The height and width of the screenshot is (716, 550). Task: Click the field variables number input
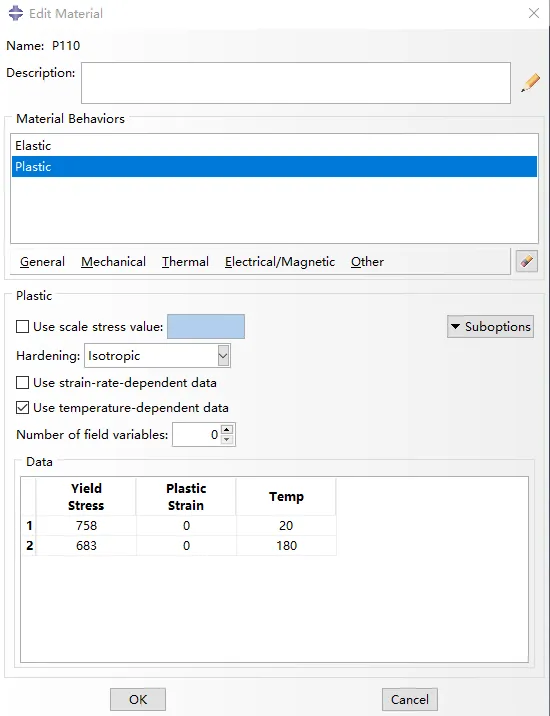(196, 434)
